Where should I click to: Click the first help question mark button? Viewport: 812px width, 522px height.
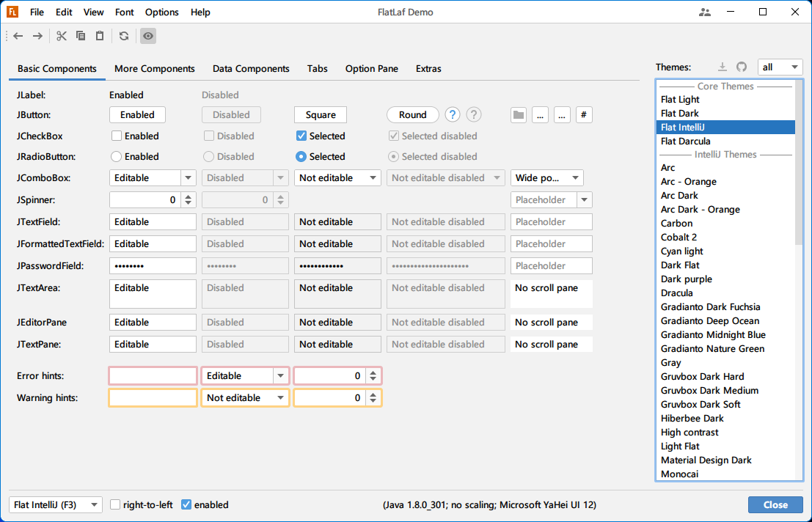tap(453, 115)
